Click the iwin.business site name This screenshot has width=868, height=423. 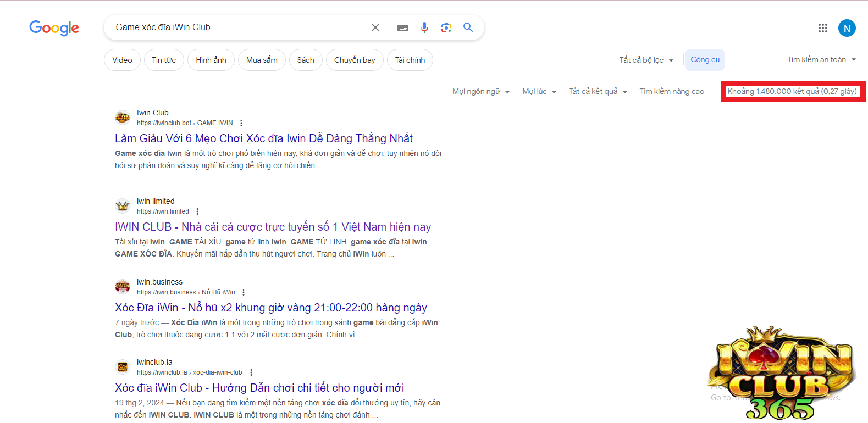click(159, 282)
